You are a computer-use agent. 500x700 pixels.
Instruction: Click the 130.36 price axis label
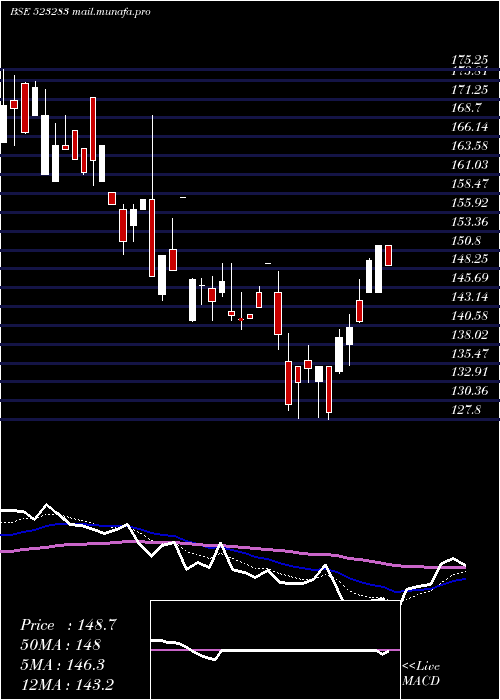coord(469,392)
